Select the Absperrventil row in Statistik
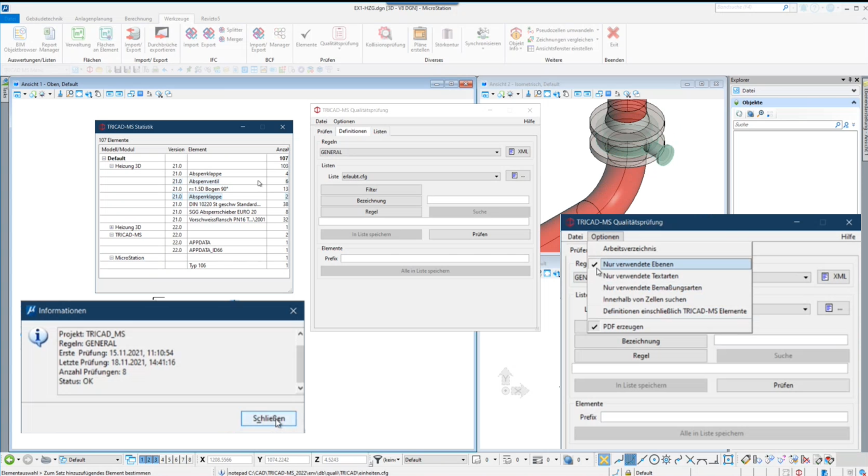 (194, 181)
